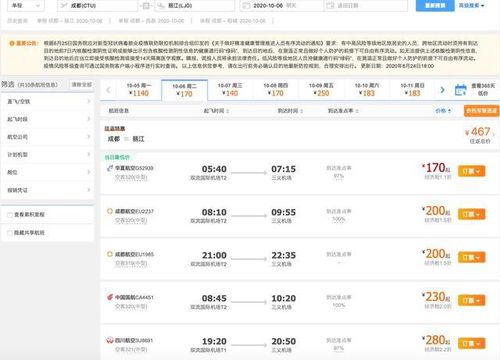The height and width of the screenshot is (360, 500).
Task: Open booking dropdown for the 21:00 flight
Action: click(471, 257)
